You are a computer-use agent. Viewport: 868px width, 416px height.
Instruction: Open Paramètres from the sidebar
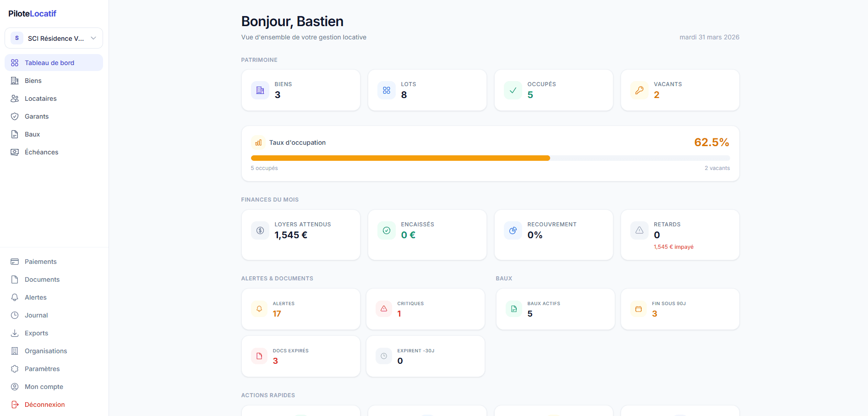(x=42, y=368)
